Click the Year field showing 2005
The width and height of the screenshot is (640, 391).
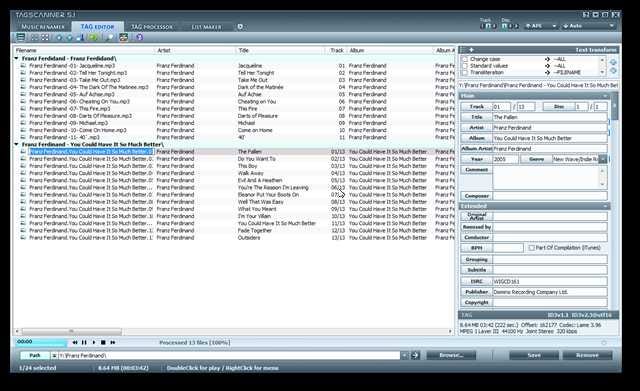click(x=505, y=159)
